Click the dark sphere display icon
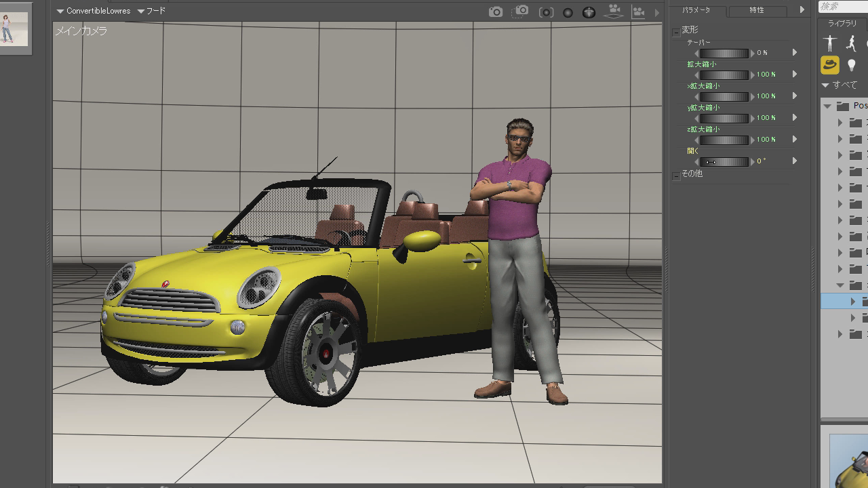Screen dimensions: 868x488 tap(568, 12)
